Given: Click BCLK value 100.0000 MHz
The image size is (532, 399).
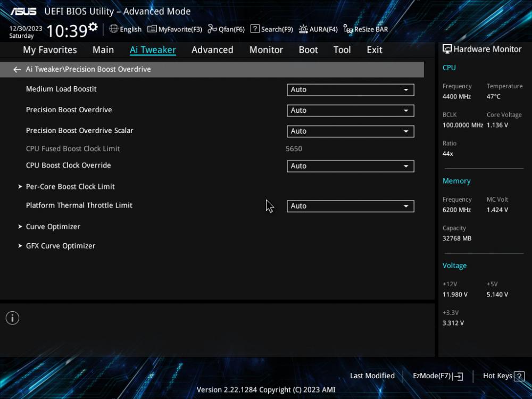Looking at the screenshot, I should (463, 125).
